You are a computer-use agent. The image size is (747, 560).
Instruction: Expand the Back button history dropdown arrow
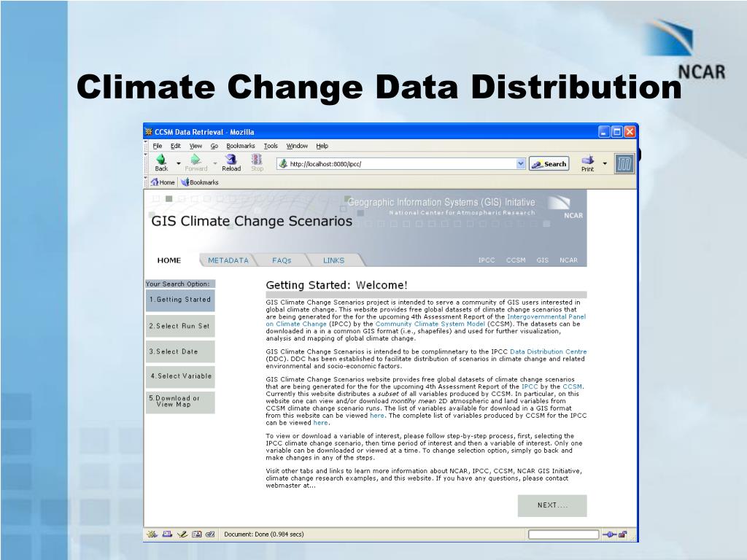[179, 163]
